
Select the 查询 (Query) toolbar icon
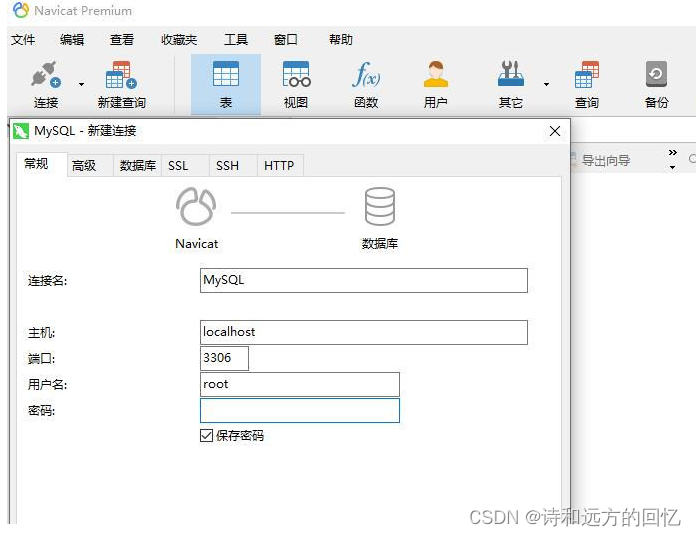click(586, 75)
